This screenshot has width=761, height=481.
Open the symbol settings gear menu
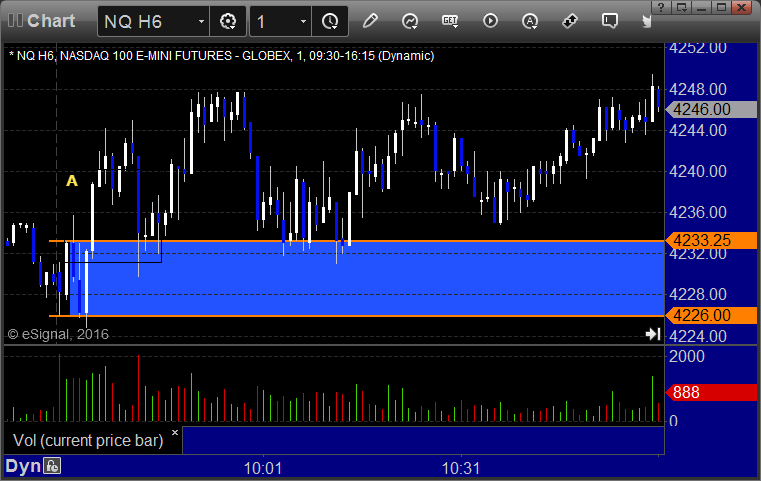point(228,21)
